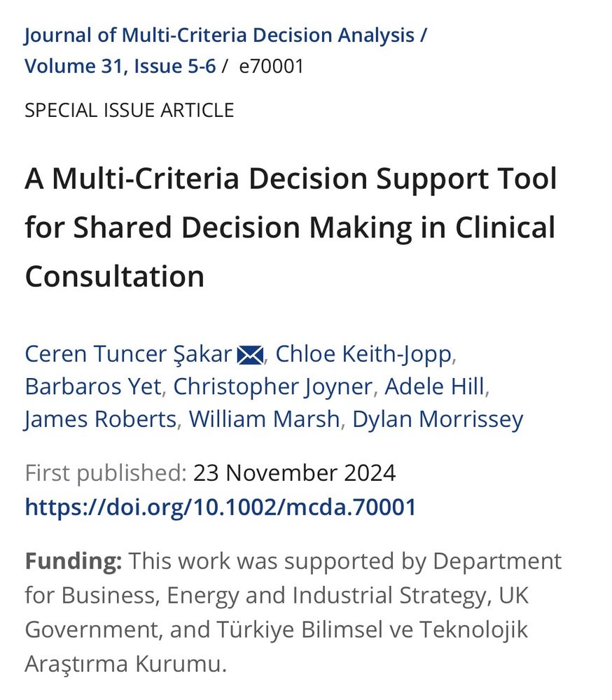The width and height of the screenshot is (612, 700).
Task: Select author William Marsh
Action: click(265, 419)
